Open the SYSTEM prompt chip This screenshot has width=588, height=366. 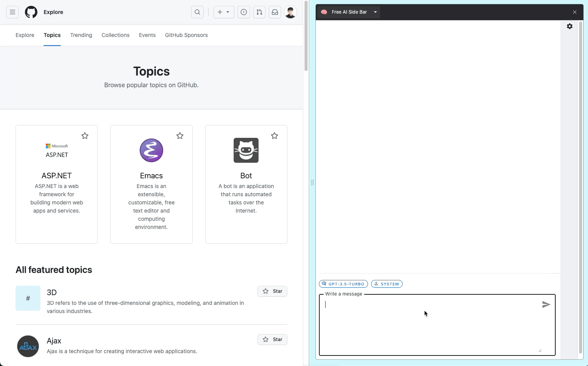387,284
